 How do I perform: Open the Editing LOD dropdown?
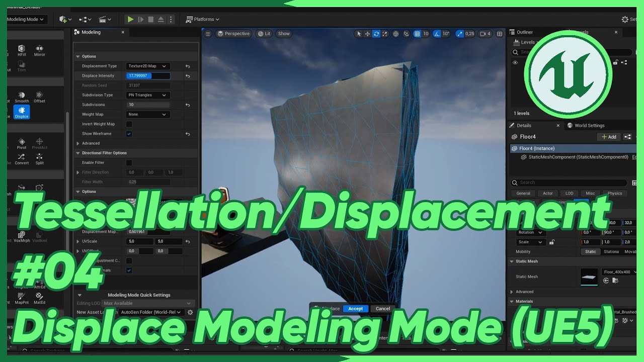(148, 303)
